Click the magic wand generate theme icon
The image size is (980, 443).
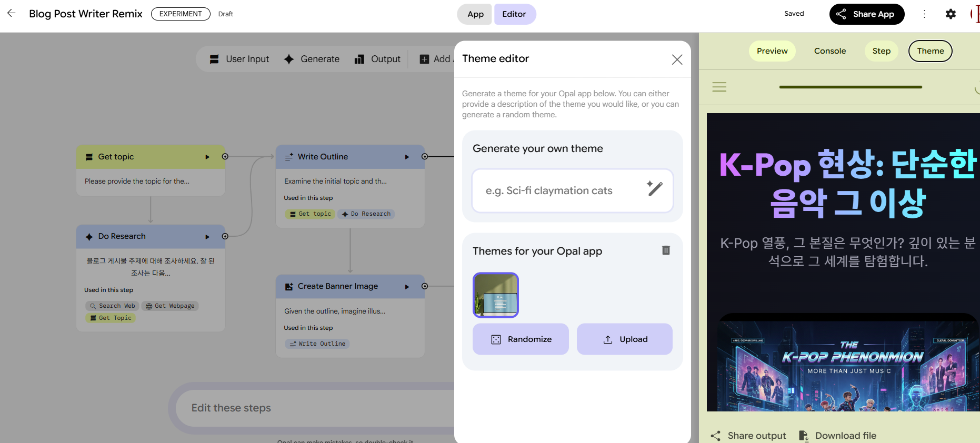coord(654,188)
